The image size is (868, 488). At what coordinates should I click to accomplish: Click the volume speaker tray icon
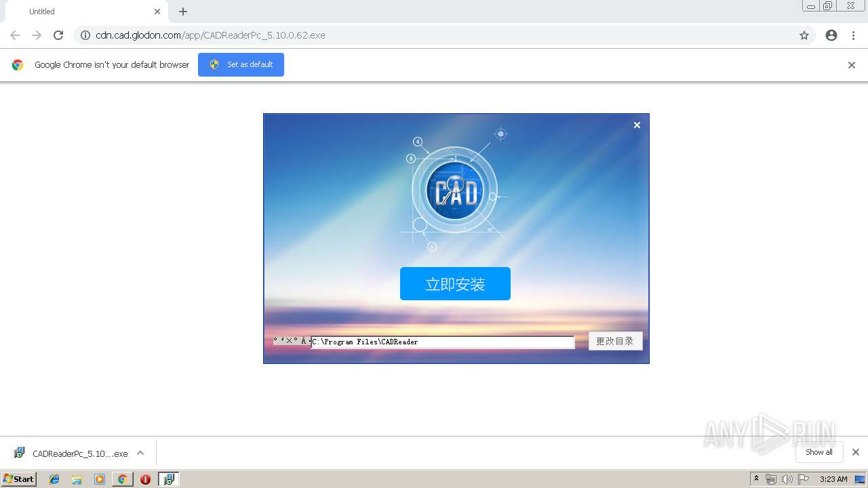pos(787,479)
